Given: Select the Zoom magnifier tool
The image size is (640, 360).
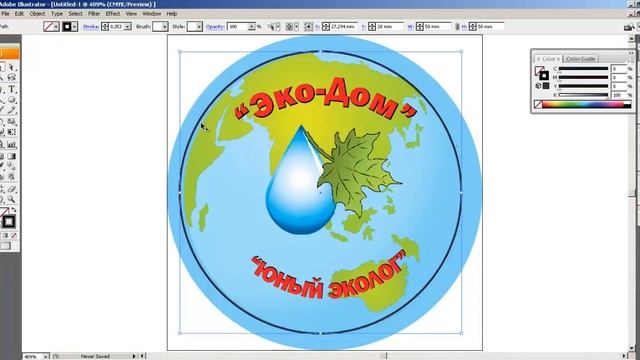Looking at the screenshot, I should 11,199.
